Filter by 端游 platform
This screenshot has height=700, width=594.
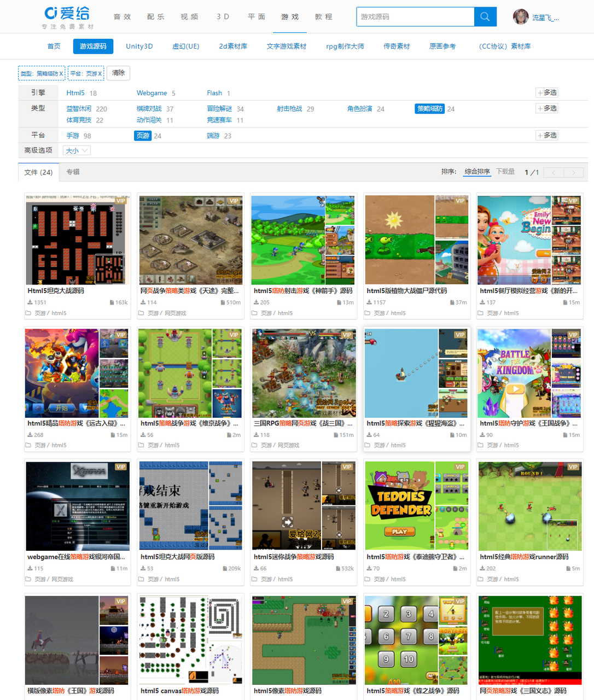(213, 136)
